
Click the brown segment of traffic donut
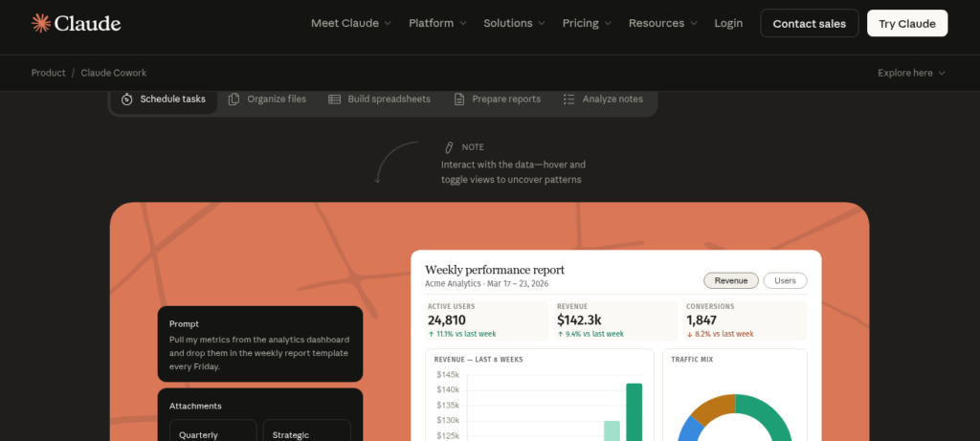click(x=715, y=408)
